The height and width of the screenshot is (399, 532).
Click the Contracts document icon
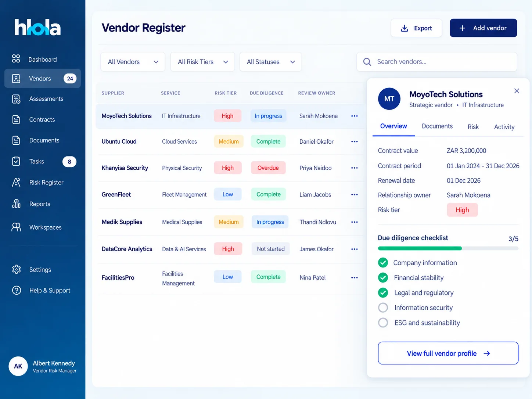[x=16, y=120]
